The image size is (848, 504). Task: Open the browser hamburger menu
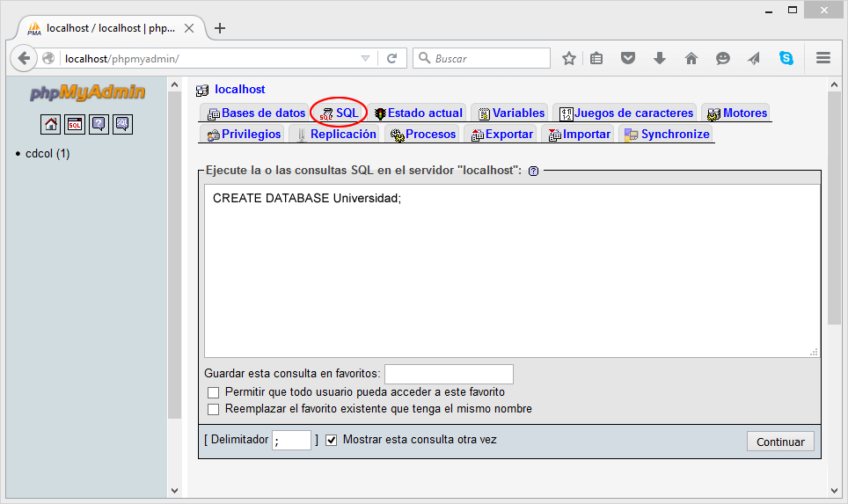823,58
